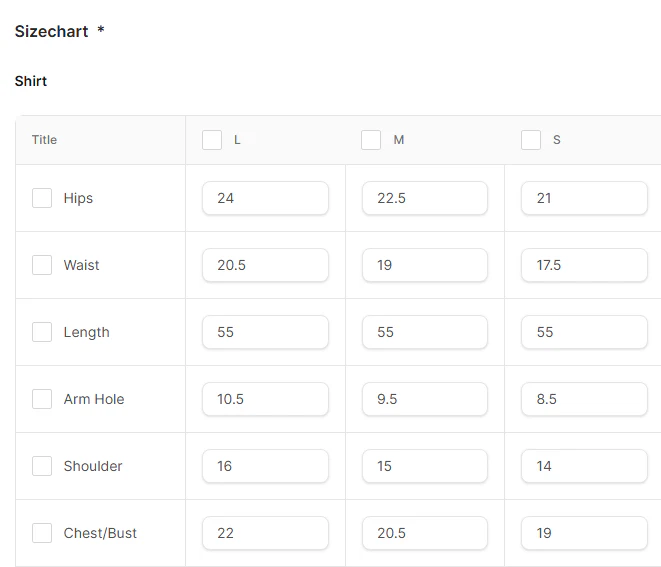Click the Chest/Bust M field showing 20.5
The height and width of the screenshot is (567, 661).
tap(425, 533)
